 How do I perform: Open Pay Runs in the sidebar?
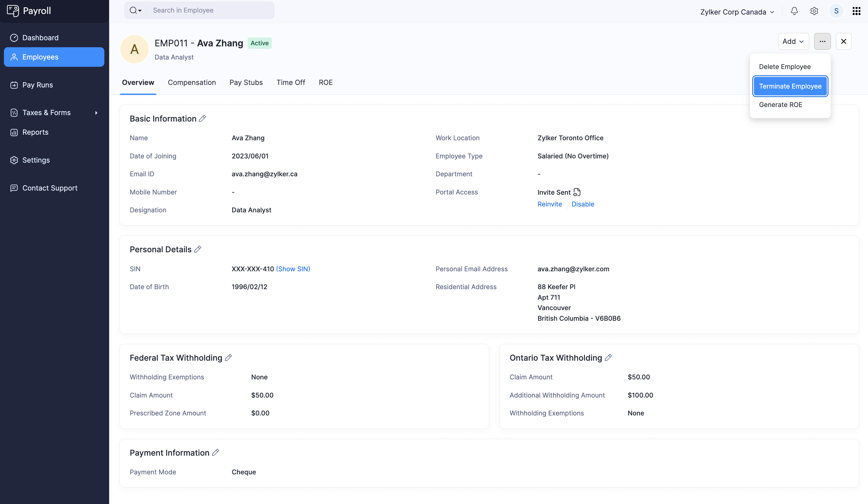point(38,85)
